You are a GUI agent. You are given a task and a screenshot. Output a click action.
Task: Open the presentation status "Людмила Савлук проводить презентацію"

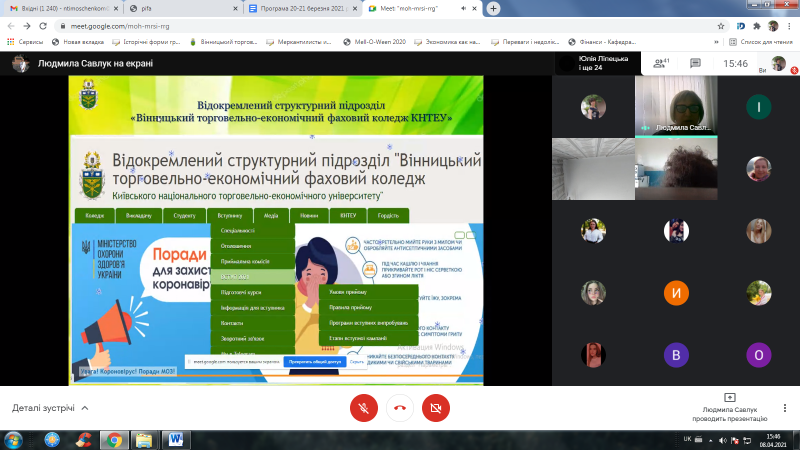(x=730, y=408)
